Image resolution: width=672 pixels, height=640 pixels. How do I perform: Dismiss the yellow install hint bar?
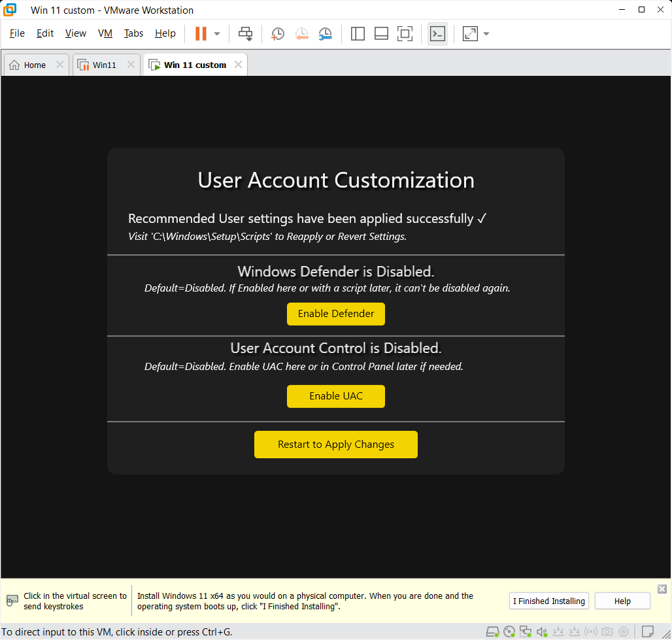click(x=662, y=589)
